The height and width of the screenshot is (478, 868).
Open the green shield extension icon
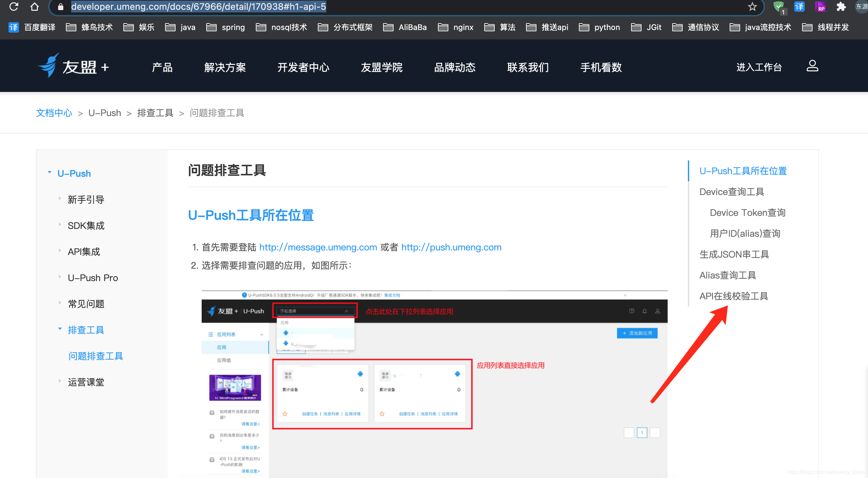coord(778,7)
